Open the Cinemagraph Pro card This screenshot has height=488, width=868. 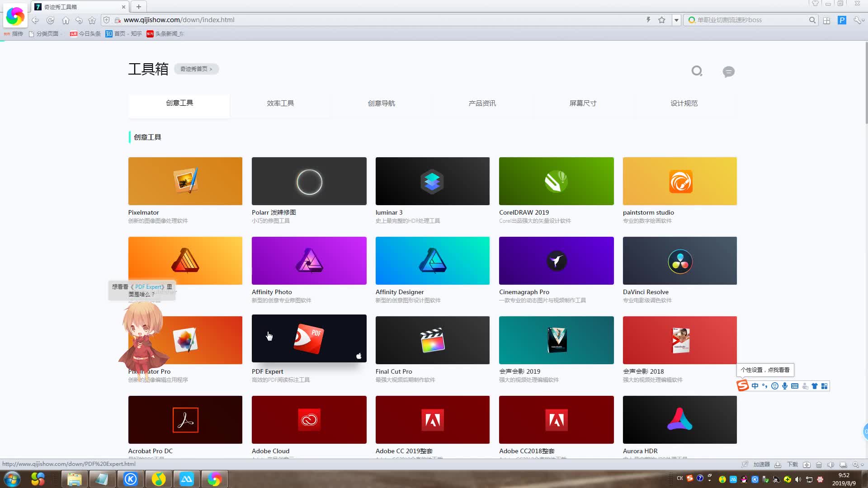[x=556, y=261]
